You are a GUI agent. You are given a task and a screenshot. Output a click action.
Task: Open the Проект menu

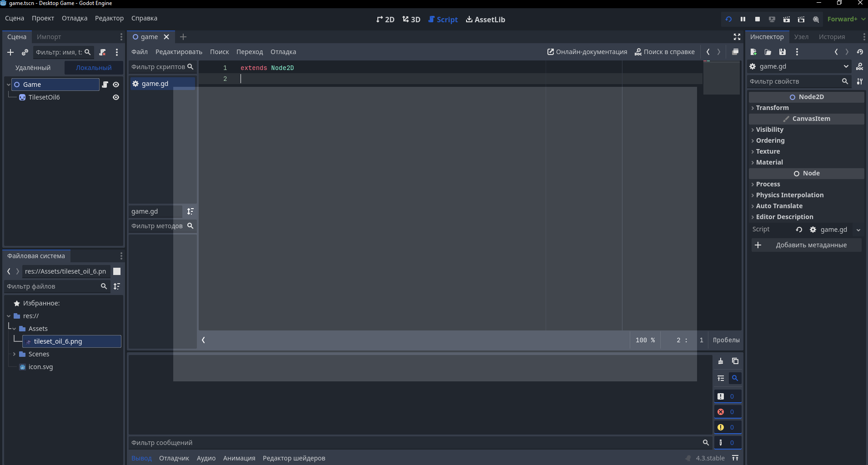click(x=43, y=18)
